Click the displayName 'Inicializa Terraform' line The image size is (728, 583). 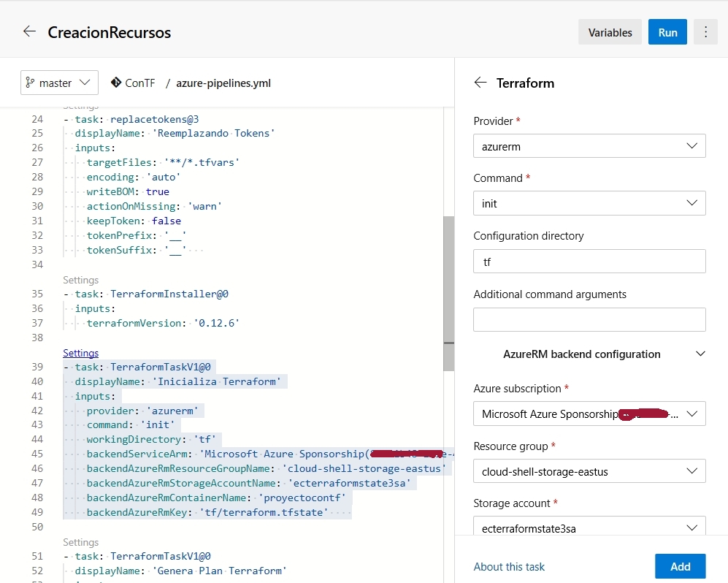pos(178,381)
